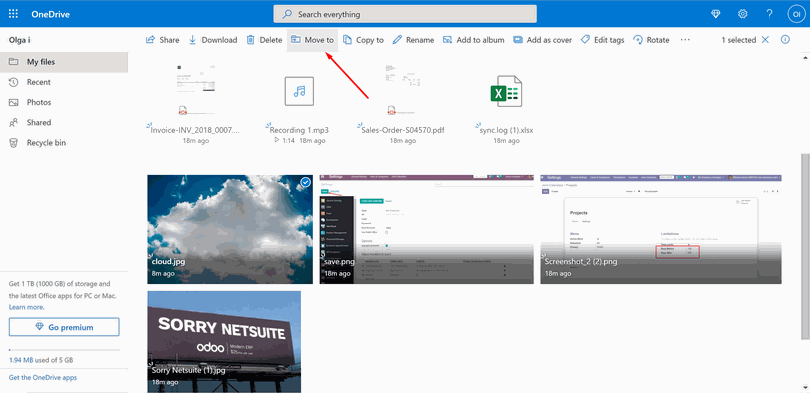
Task: Click the OneDrive header title
Action: [50, 14]
